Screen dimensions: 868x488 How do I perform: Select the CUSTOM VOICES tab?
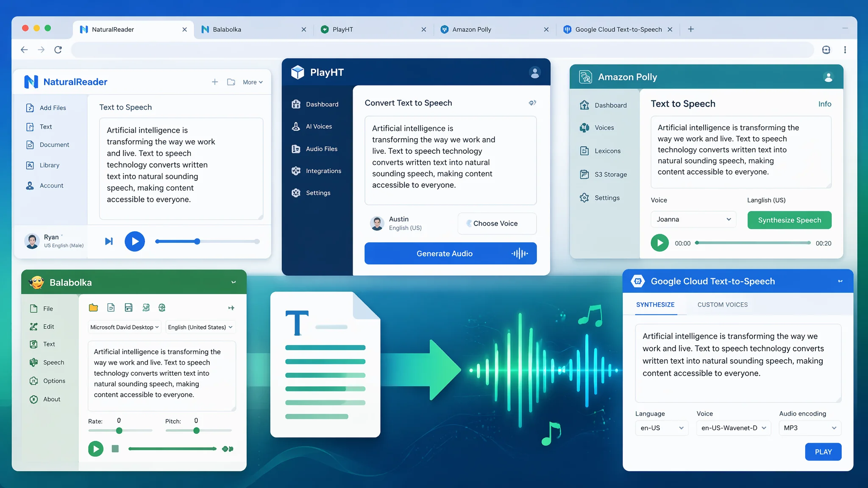point(723,305)
